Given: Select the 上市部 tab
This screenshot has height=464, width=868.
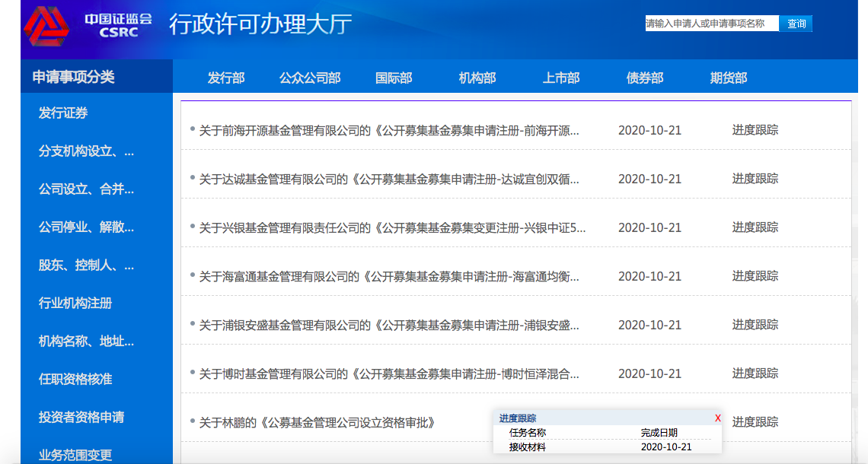Looking at the screenshot, I should click(560, 78).
